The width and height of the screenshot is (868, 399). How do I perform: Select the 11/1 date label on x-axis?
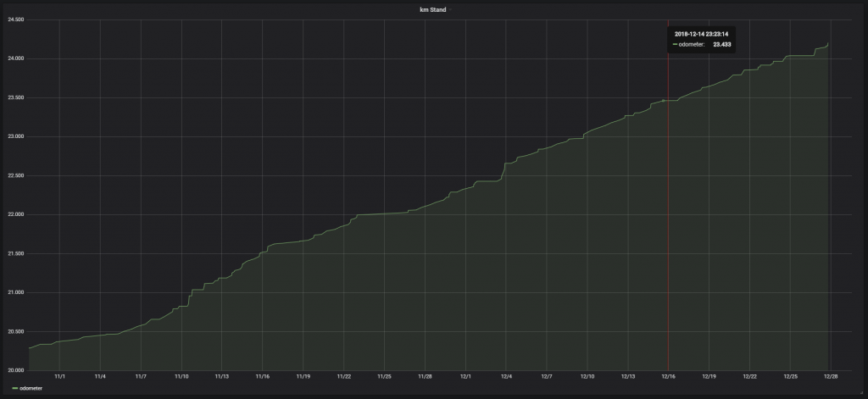pos(59,375)
